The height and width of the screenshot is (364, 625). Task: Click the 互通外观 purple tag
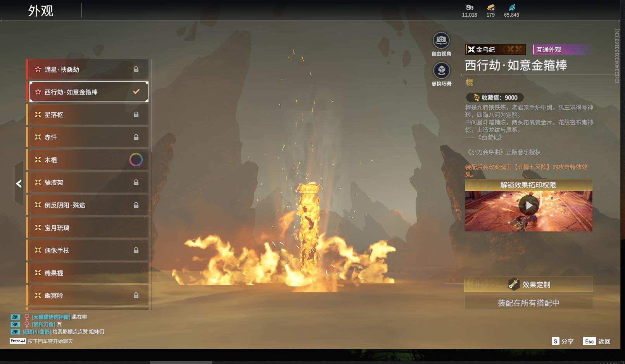coord(561,50)
